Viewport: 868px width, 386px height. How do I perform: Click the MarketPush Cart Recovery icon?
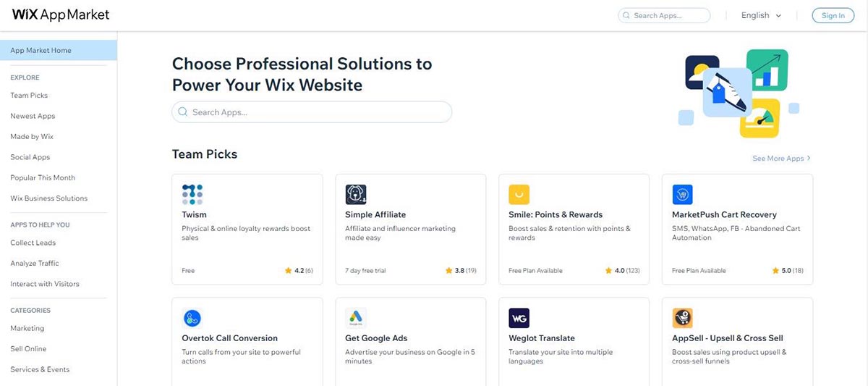[x=682, y=194]
